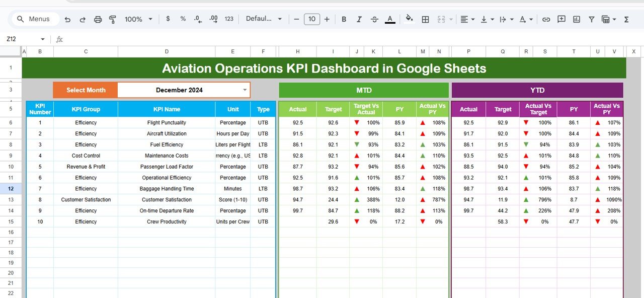Click the Undo icon

pyautogui.click(x=67, y=19)
